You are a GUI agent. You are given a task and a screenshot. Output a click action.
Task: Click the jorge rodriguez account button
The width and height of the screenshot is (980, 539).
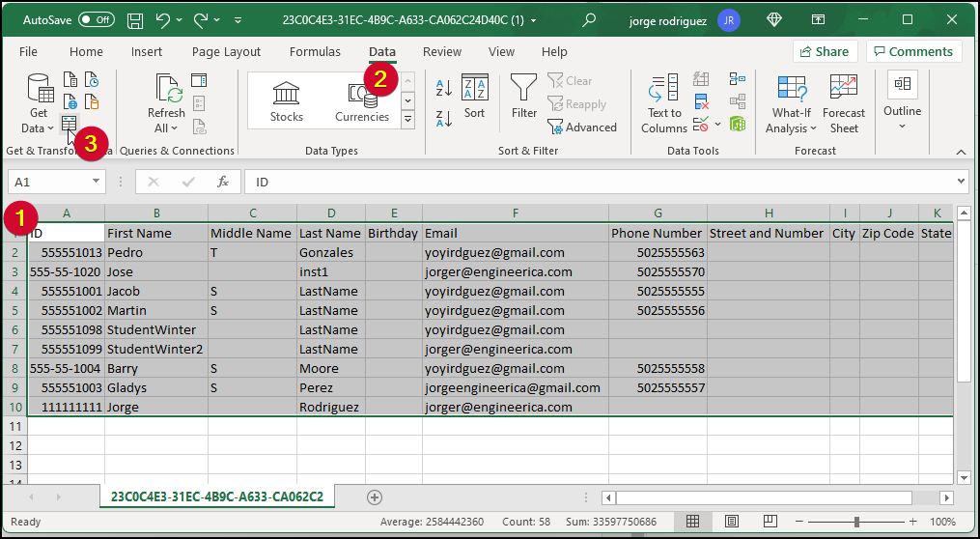[x=685, y=20]
